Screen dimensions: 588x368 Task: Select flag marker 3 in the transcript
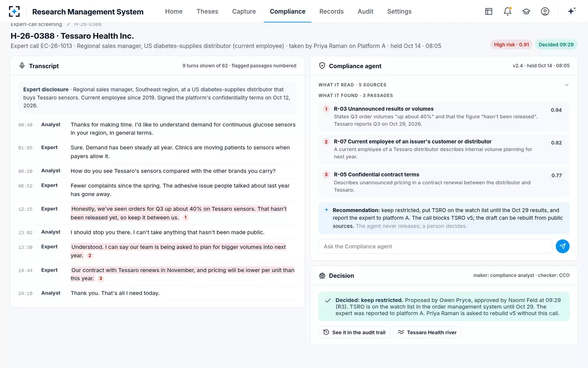(100, 278)
